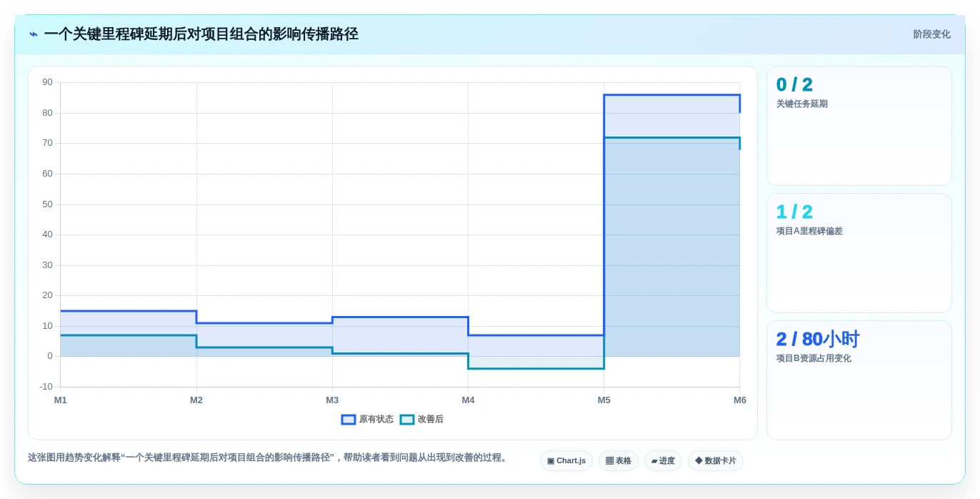The height and width of the screenshot is (499, 980).
Task: Click the 50 y-axis value
Action: pyautogui.click(x=47, y=204)
